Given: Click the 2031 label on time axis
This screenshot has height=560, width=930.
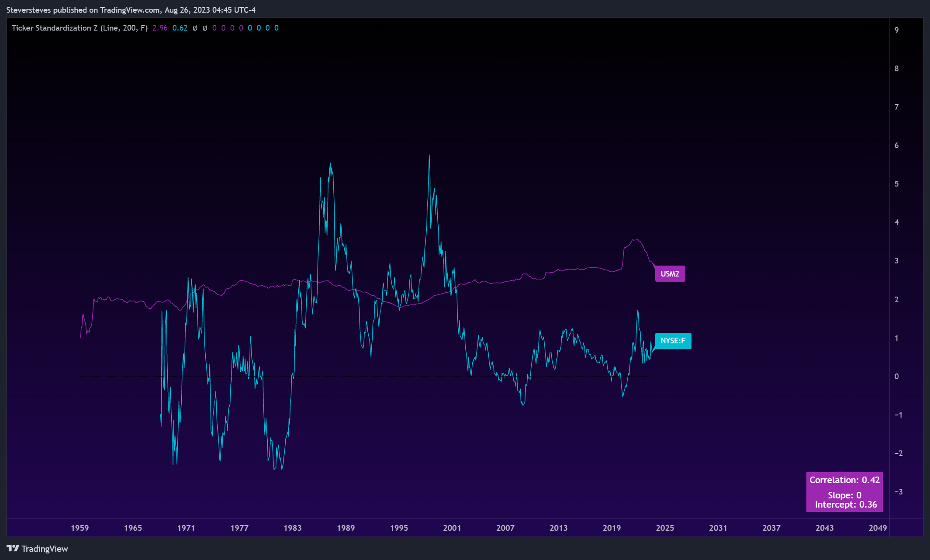Looking at the screenshot, I should (x=718, y=528).
